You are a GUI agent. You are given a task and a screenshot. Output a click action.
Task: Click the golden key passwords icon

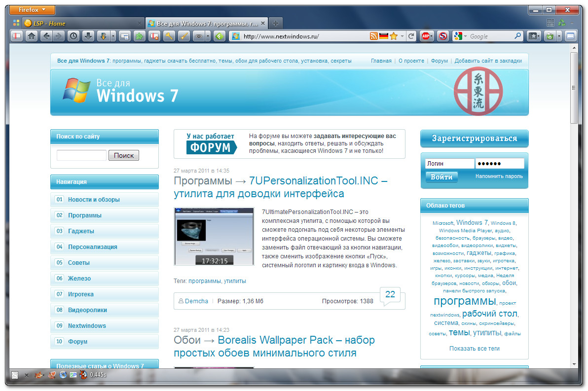[x=169, y=36]
